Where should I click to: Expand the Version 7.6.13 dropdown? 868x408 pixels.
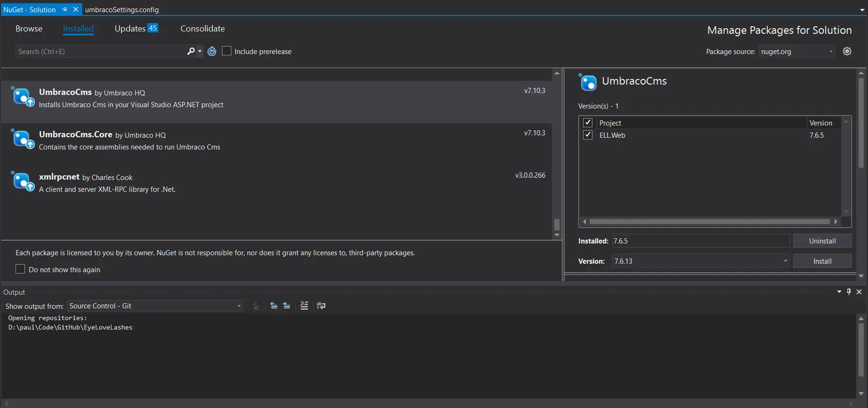(x=785, y=261)
